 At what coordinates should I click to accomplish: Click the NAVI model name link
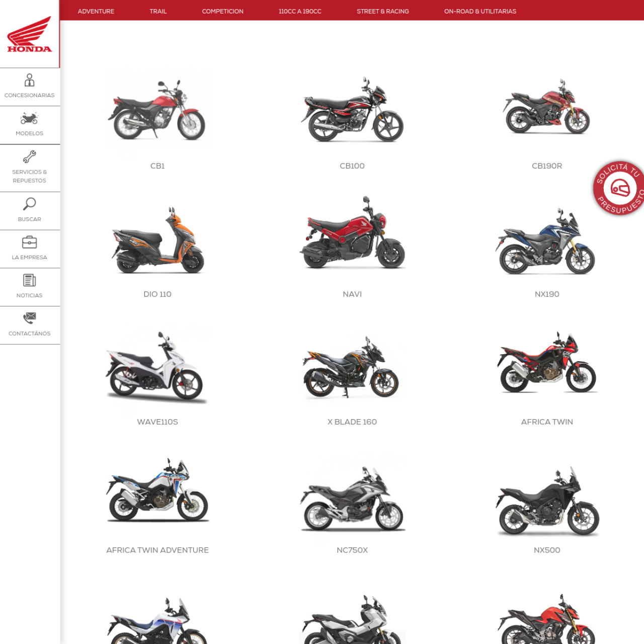click(x=352, y=294)
